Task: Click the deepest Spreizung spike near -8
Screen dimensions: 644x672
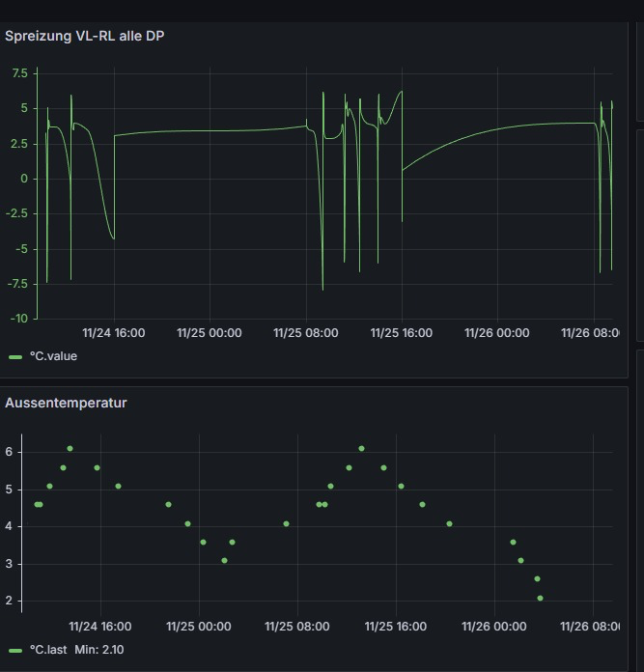Action: [x=322, y=288]
